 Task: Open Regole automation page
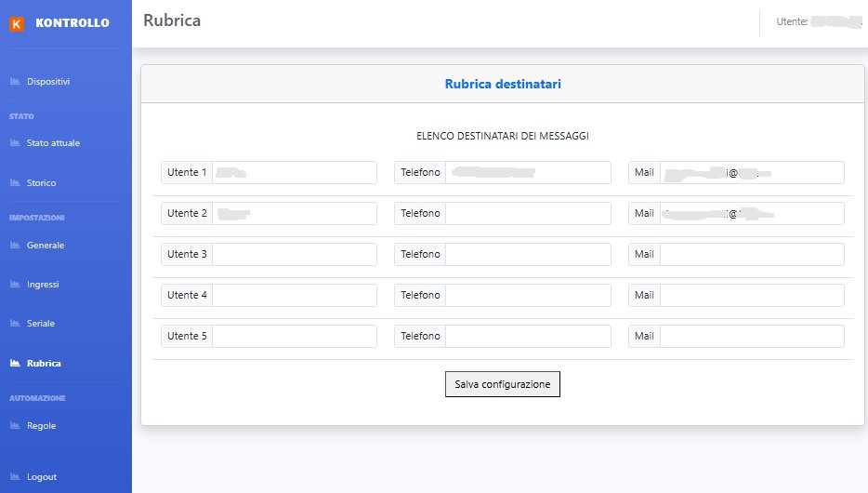tap(42, 425)
